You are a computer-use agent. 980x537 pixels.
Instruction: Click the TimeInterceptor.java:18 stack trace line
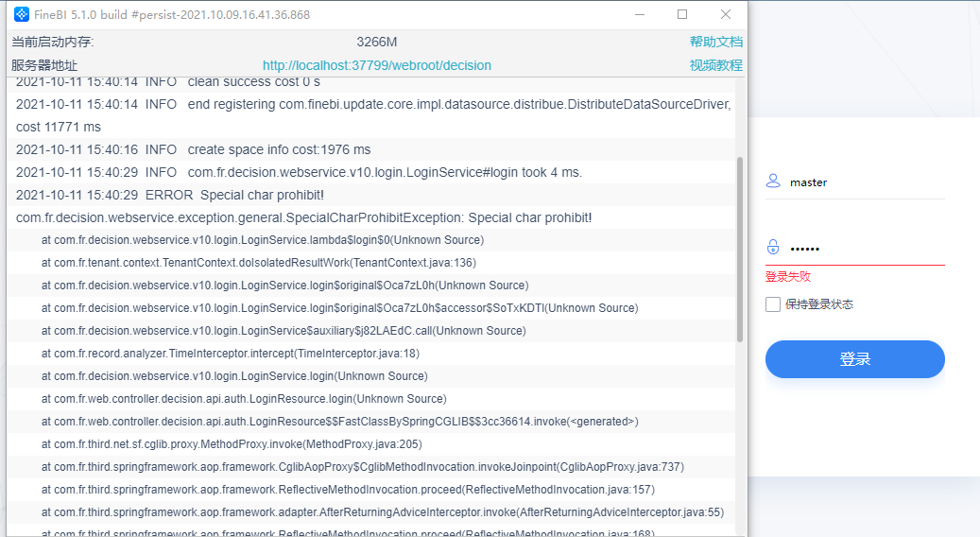(230, 354)
